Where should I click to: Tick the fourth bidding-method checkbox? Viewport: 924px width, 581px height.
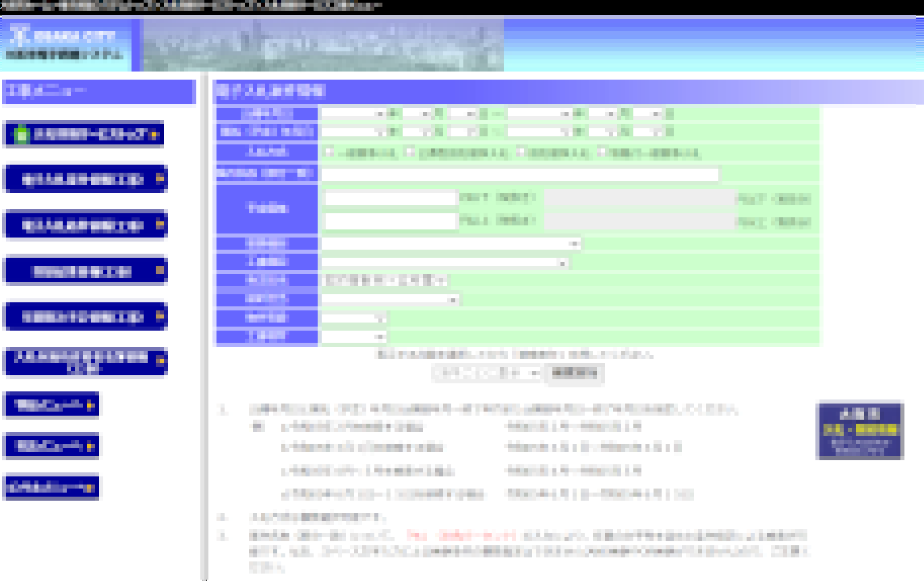click(602, 153)
